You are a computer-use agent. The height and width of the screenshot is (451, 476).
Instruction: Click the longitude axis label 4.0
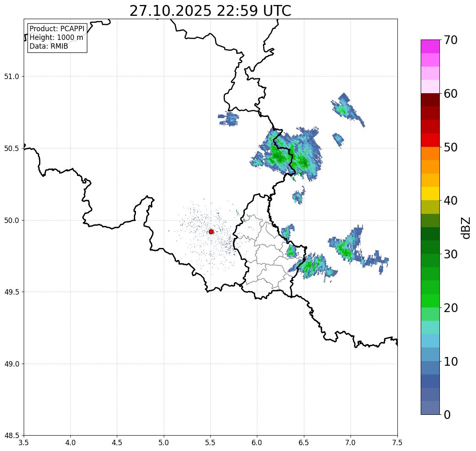(x=70, y=443)
